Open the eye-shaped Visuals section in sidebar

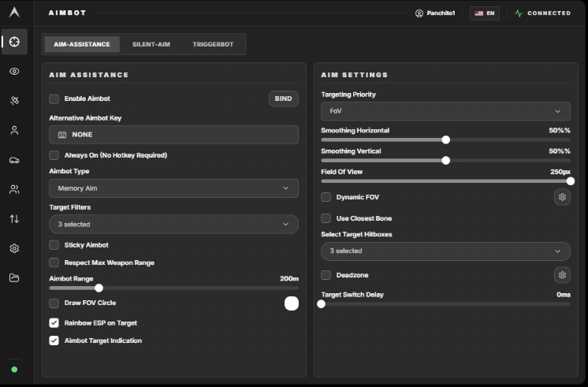(14, 71)
